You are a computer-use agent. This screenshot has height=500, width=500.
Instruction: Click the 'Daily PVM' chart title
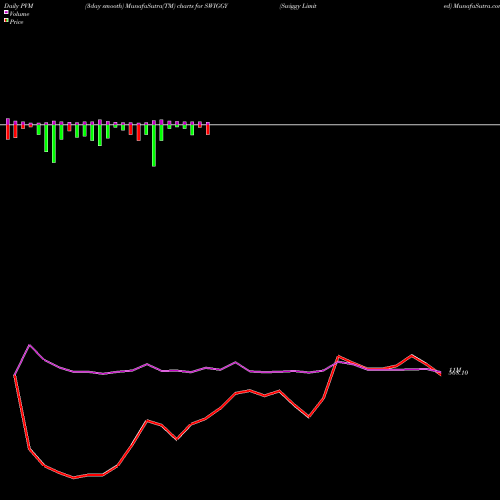(x=19, y=6)
